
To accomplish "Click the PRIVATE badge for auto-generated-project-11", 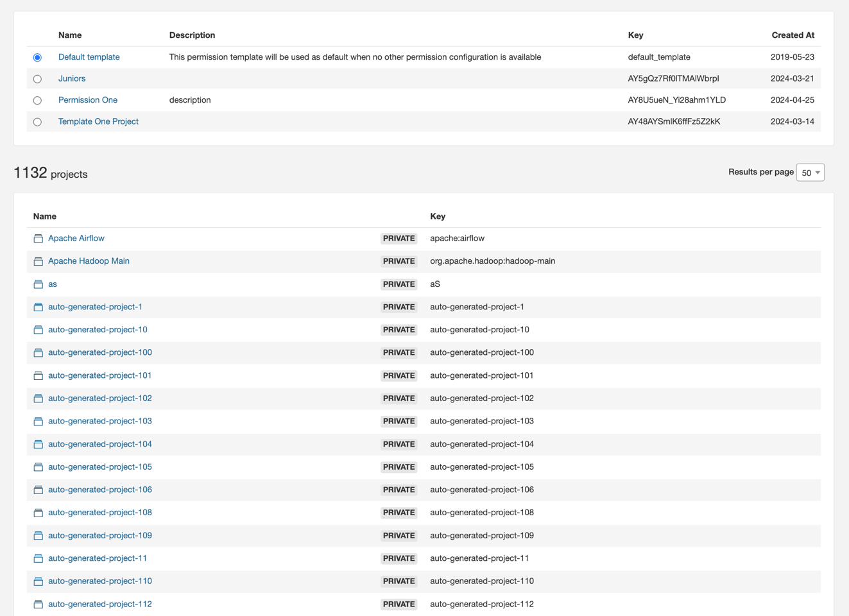I will [x=399, y=558].
